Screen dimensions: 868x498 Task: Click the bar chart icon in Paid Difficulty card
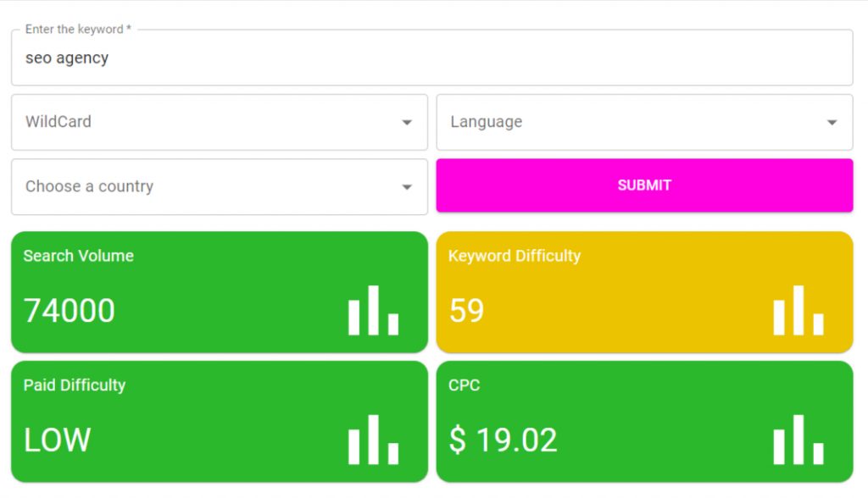(x=373, y=440)
